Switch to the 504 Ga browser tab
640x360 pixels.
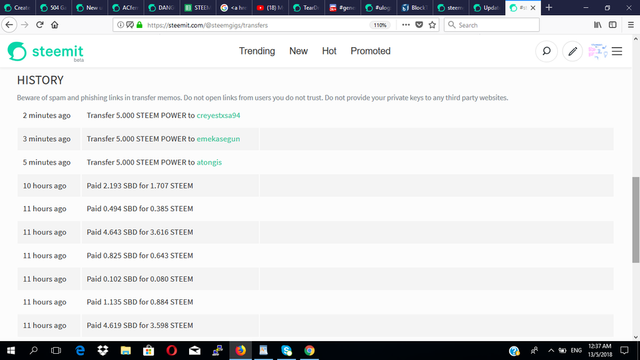tap(53, 8)
